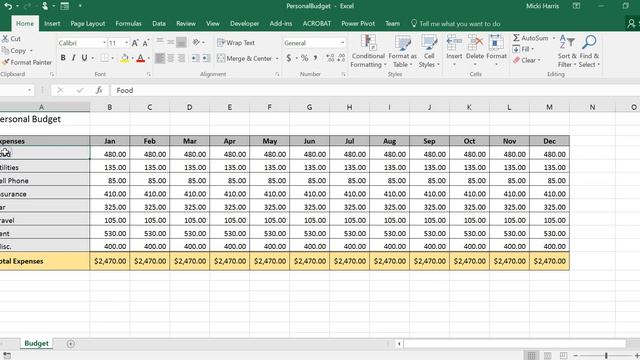Click the Increase Indent icon
The image size is (640, 360).
tap(206, 58)
